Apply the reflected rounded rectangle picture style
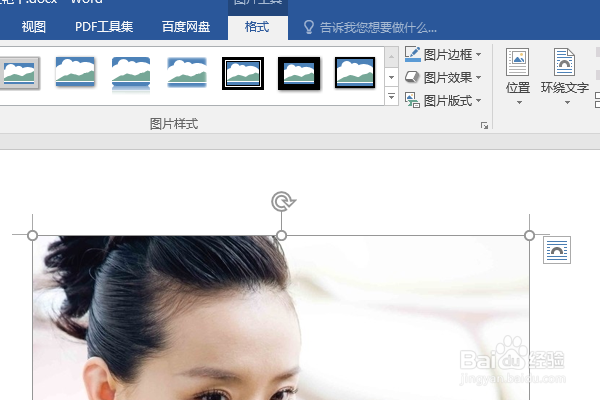The height and width of the screenshot is (400, 600). pos(131,75)
